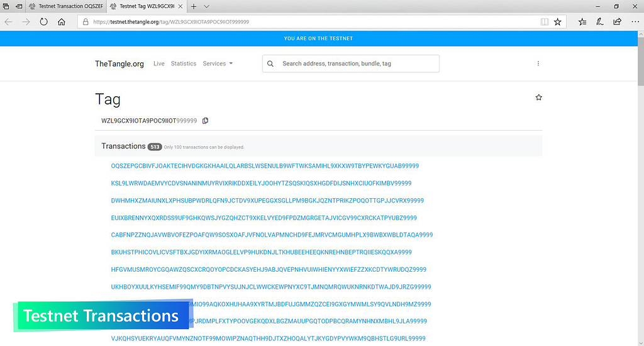
Task: Add page to favorites with star icon
Action: click(x=557, y=22)
